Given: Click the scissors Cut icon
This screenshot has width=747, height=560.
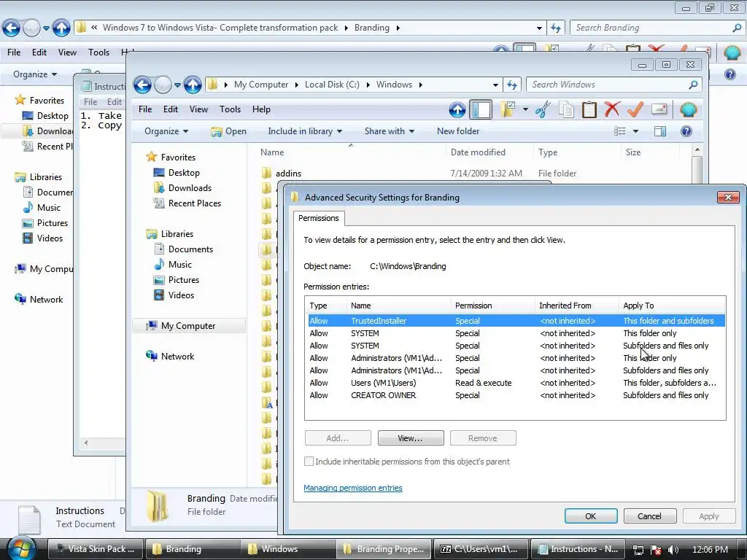Looking at the screenshot, I should click(543, 109).
